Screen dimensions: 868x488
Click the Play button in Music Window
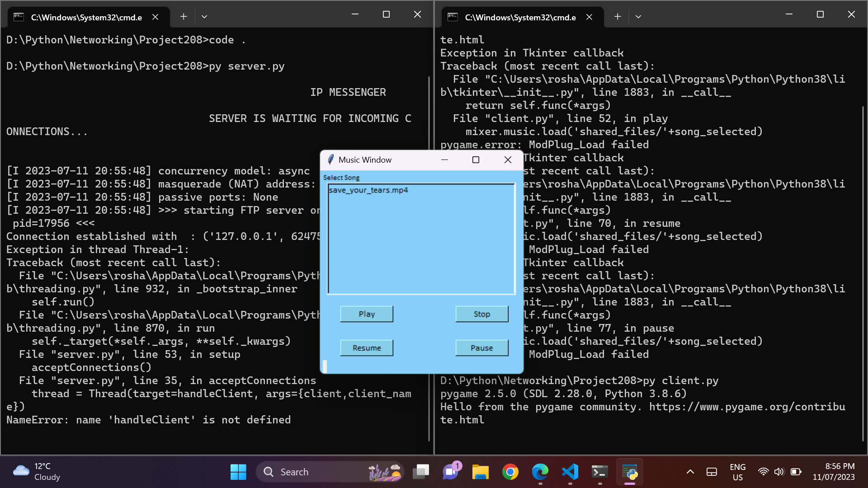(x=366, y=314)
